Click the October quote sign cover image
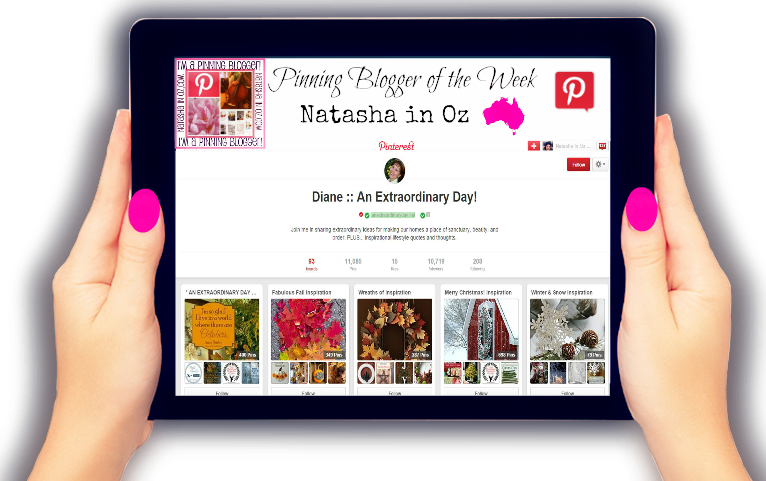Viewport: 766px width, 481px height. [222, 330]
